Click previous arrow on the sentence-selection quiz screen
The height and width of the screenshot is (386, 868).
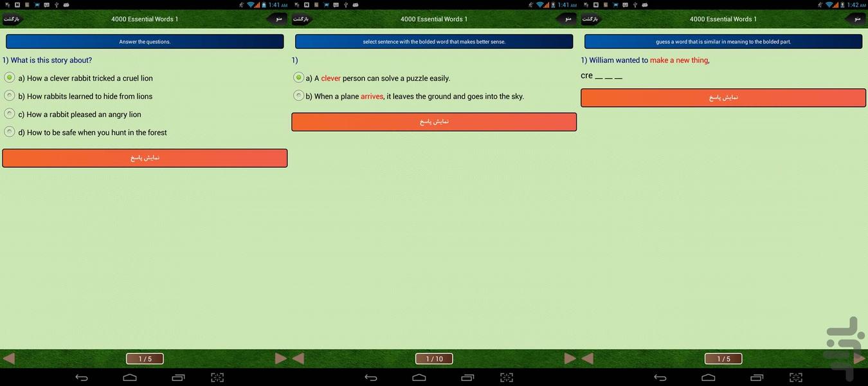coord(298,358)
